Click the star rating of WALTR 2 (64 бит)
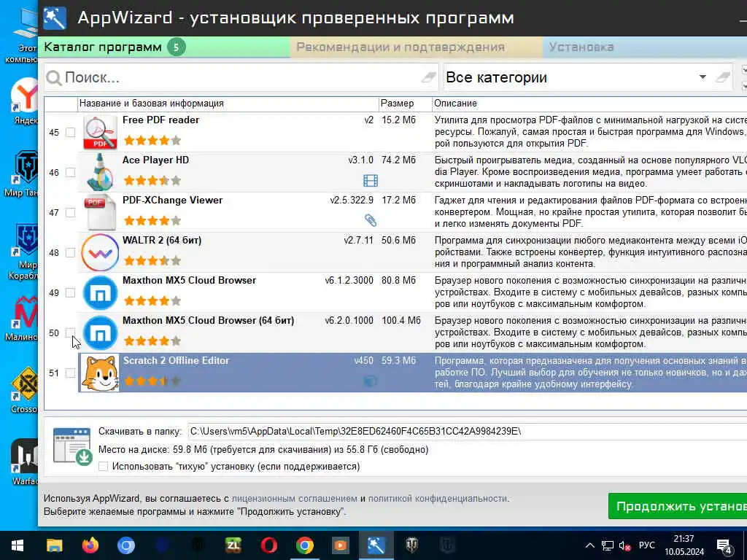The image size is (747, 560). [152, 260]
